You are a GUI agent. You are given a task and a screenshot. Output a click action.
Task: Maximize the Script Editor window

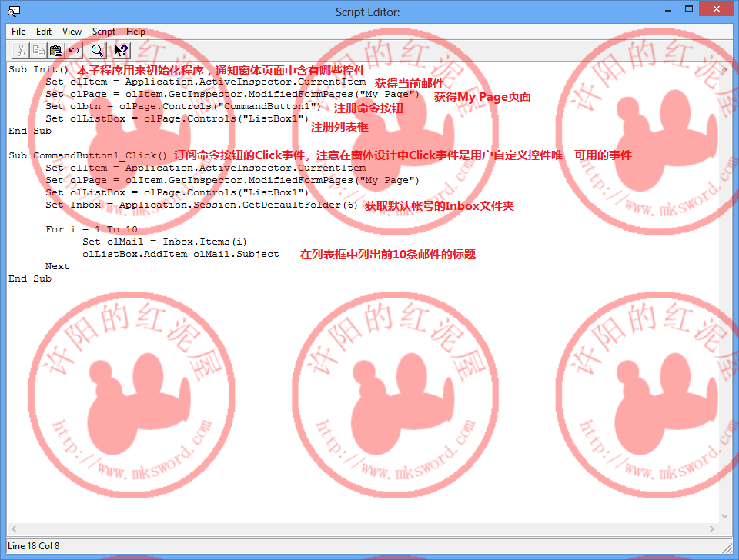pos(688,9)
